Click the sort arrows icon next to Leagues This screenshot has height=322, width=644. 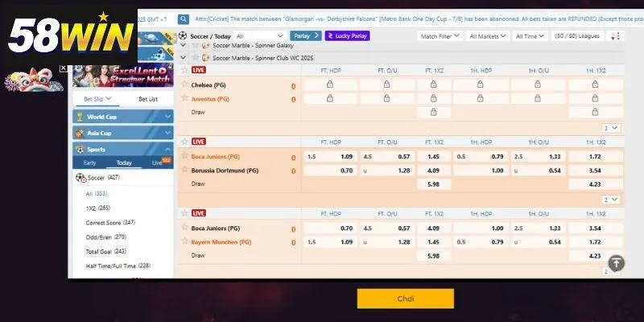(x=615, y=36)
